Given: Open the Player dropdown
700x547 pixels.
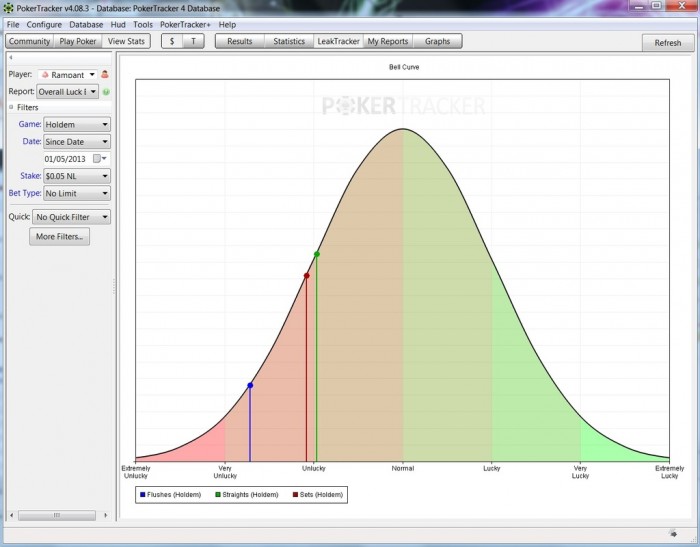Looking at the screenshot, I should [x=67, y=75].
